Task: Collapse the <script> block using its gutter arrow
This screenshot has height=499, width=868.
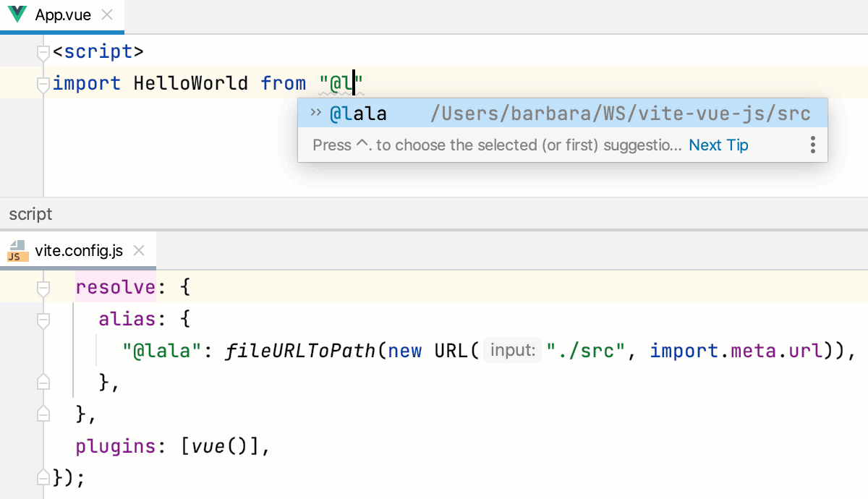Action: tap(43, 51)
